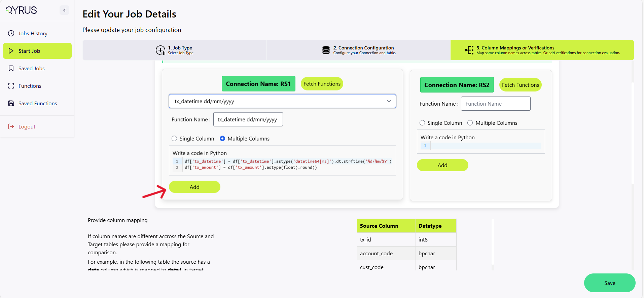The width and height of the screenshot is (644, 298).
Task: Click the Qyrus logo
Action: click(22, 10)
